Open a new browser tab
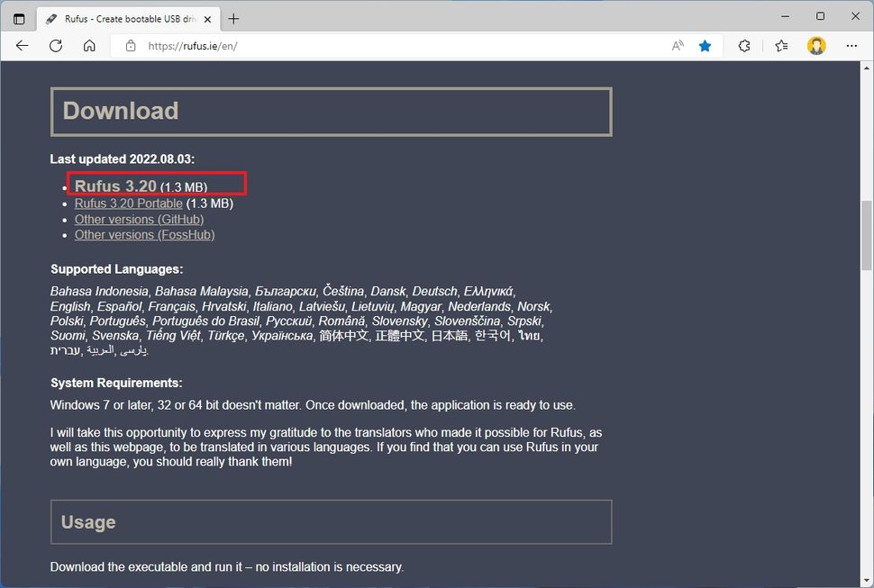This screenshot has width=874, height=588. 233,17
